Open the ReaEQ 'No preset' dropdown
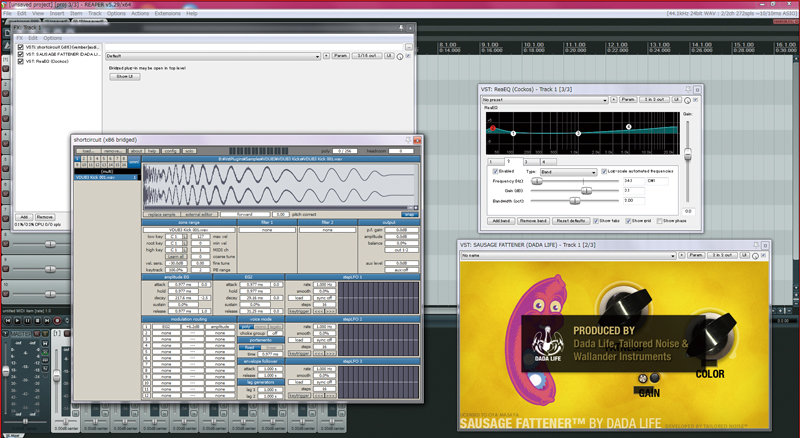This screenshot has height=438, width=800. [x=545, y=100]
